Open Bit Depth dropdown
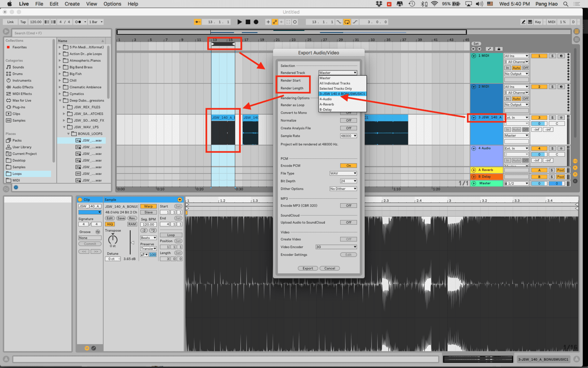Viewport: 588px width, 368px height. (348, 181)
